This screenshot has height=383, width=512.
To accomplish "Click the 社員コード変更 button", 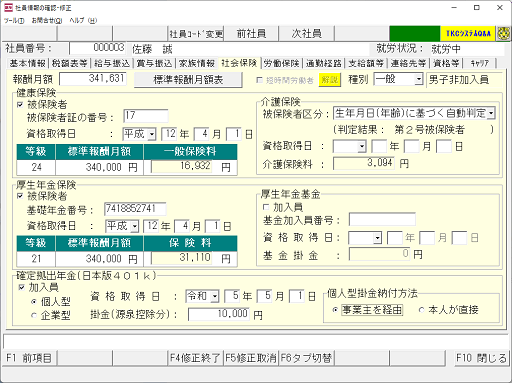I will 196,34.
